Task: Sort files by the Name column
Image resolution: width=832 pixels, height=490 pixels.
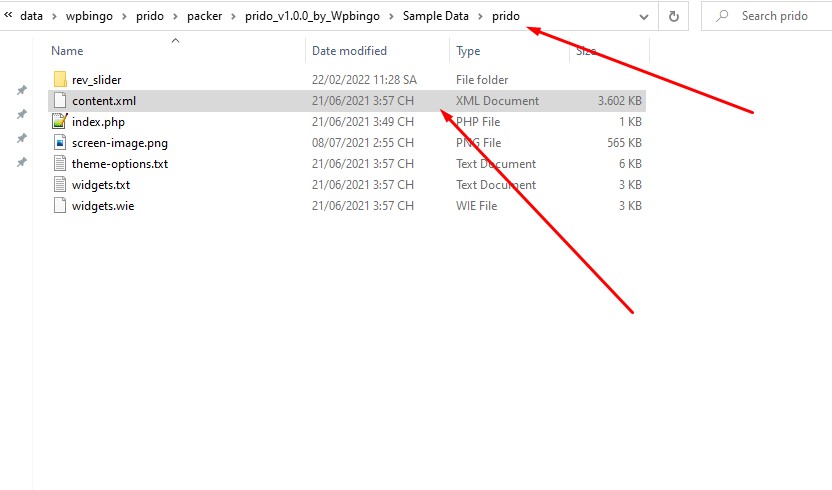Action: coord(67,50)
